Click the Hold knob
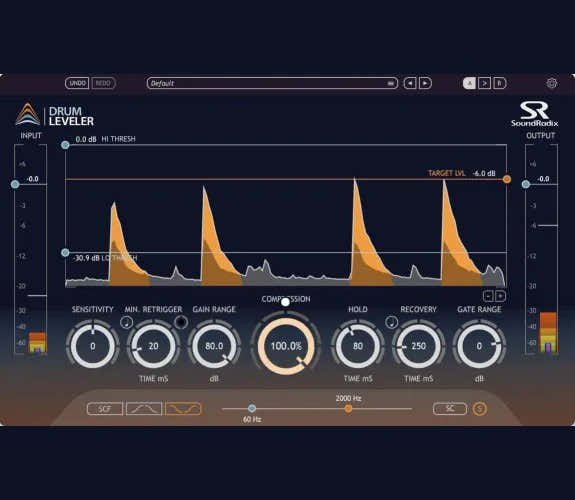This screenshot has height=500, width=575. tap(358, 346)
